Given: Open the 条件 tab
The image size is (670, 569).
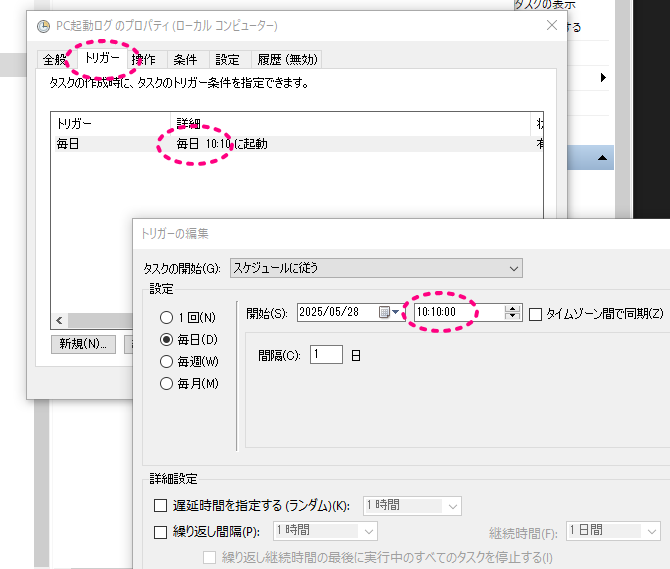Looking at the screenshot, I should (185, 60).
